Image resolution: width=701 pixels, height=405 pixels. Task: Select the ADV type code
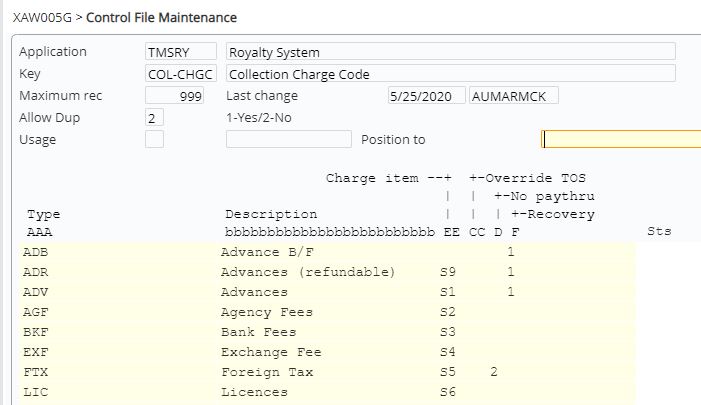tap(35, 292)
